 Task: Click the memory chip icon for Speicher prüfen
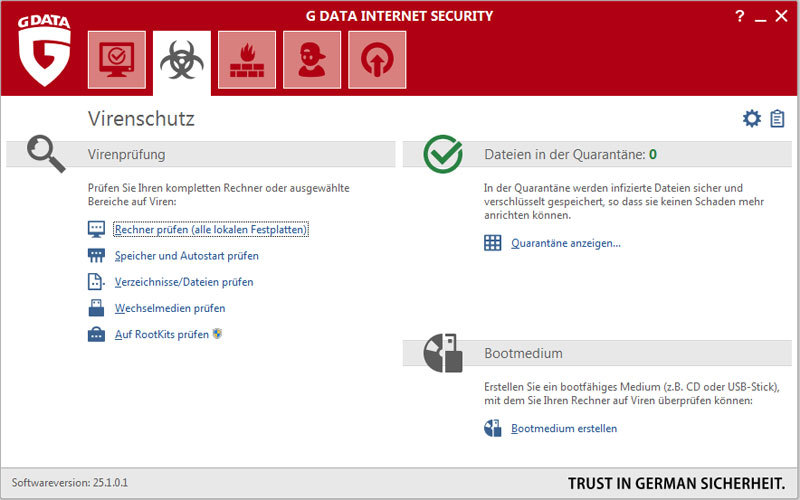[x=96, y=255]
